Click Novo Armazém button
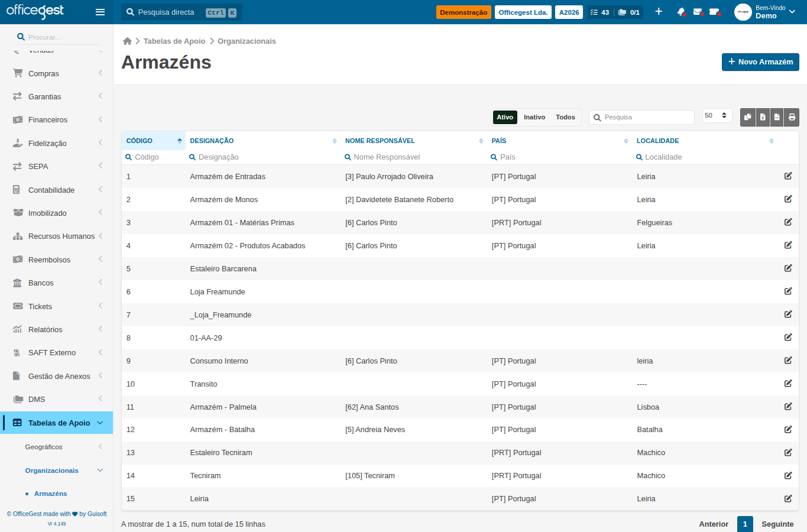Viewport: 807px width, 532px height. tap(760, 62)
